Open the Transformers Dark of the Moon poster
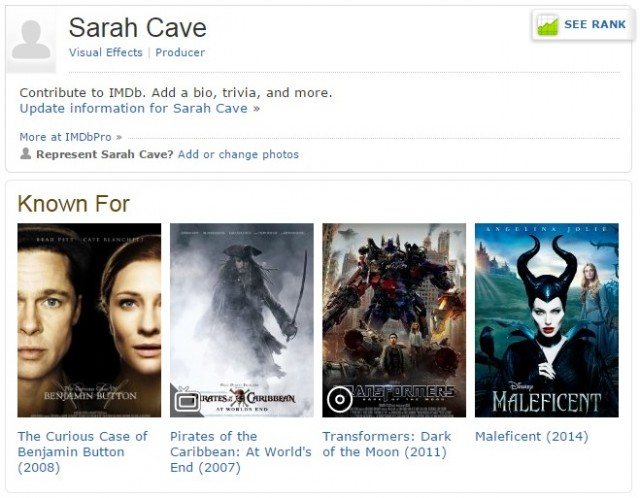 coord(394,320)
